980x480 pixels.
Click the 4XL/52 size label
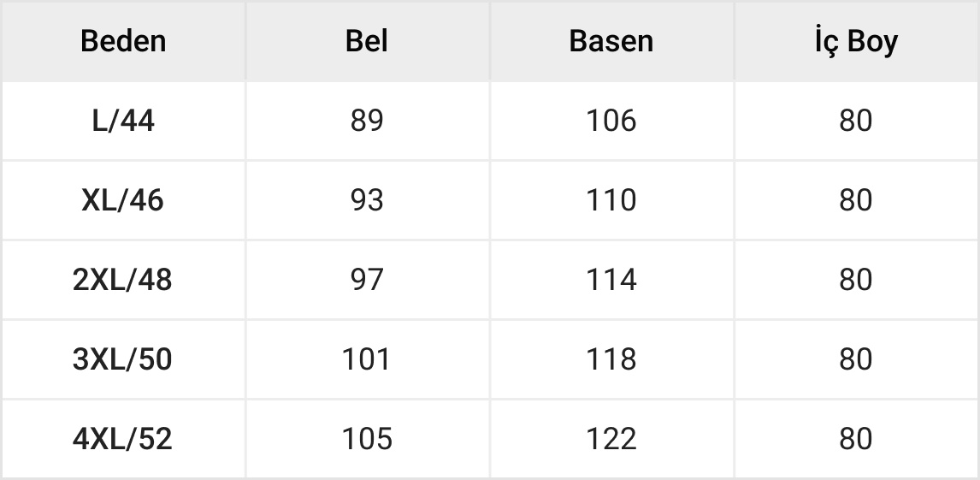point(123,439)
